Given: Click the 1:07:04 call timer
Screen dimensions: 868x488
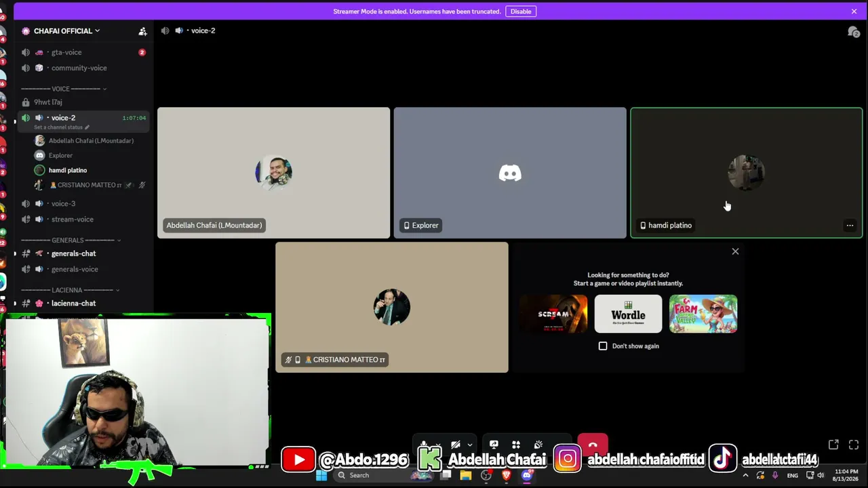Looking at the screenshot, I should click(x=134, y=118).
